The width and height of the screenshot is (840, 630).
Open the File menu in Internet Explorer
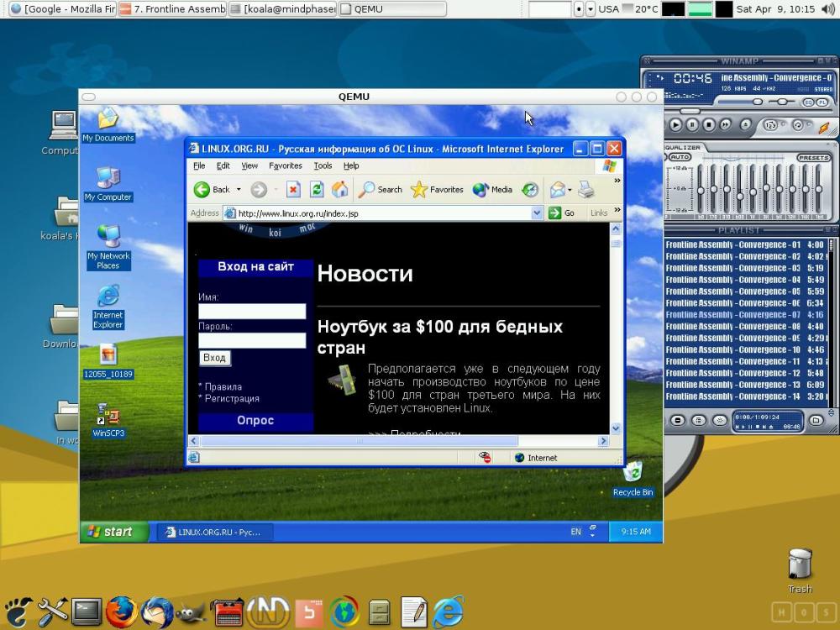coord(199,165)
